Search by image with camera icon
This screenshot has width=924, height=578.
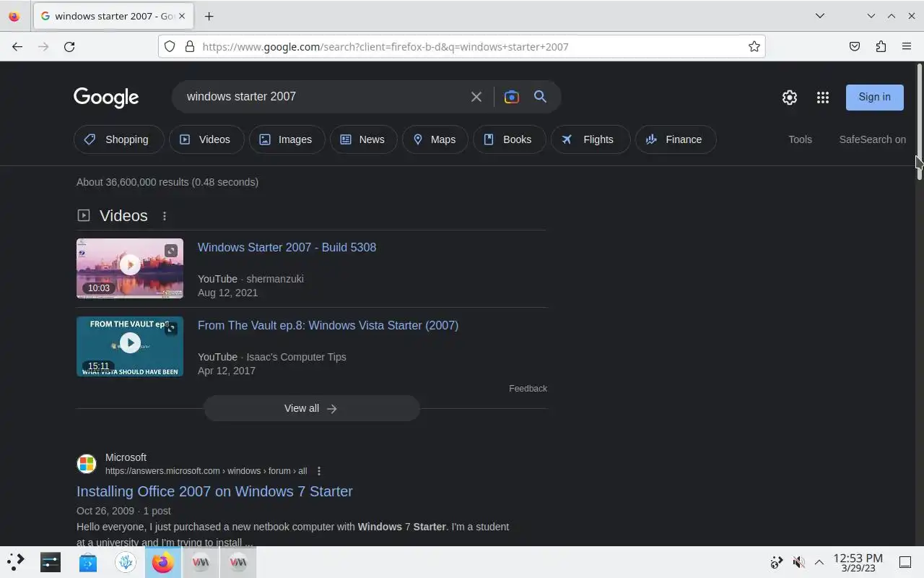coord(512,97)
